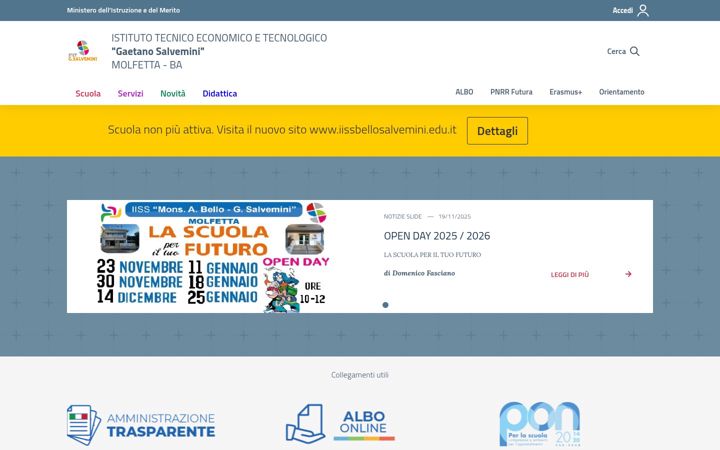
Task: Click the "Gaetano Salvemini" school title
Action: (x=158, y=51)
